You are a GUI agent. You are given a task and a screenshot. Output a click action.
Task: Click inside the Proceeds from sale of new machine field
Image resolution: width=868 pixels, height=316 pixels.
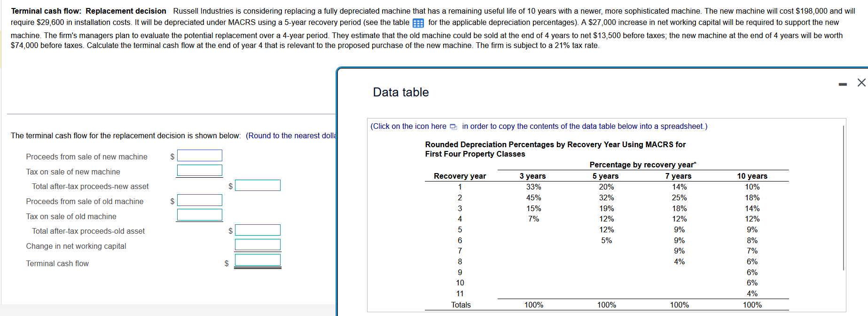[199, 155]
